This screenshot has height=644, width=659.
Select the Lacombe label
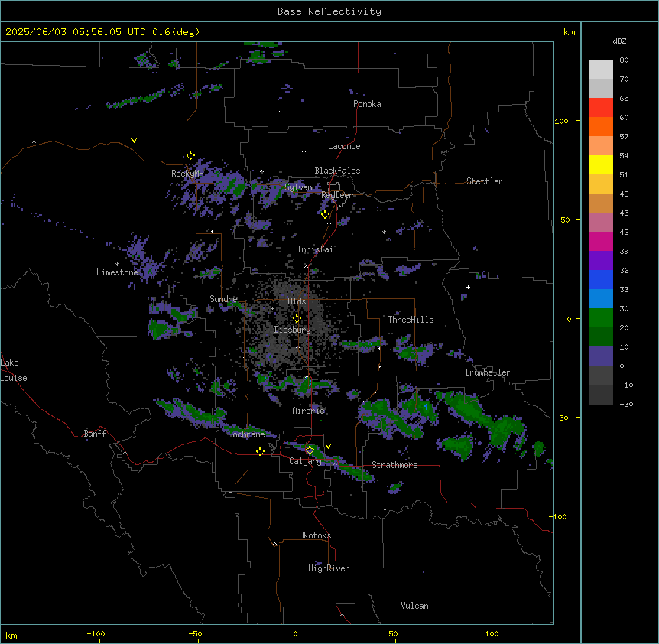344,146
